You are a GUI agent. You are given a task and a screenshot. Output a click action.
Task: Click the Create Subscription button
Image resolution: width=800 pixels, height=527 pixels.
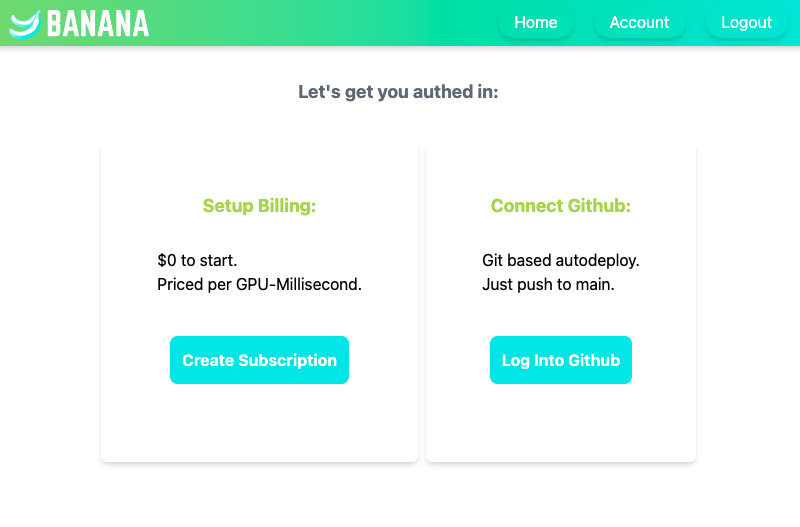[x=259, y=360]
